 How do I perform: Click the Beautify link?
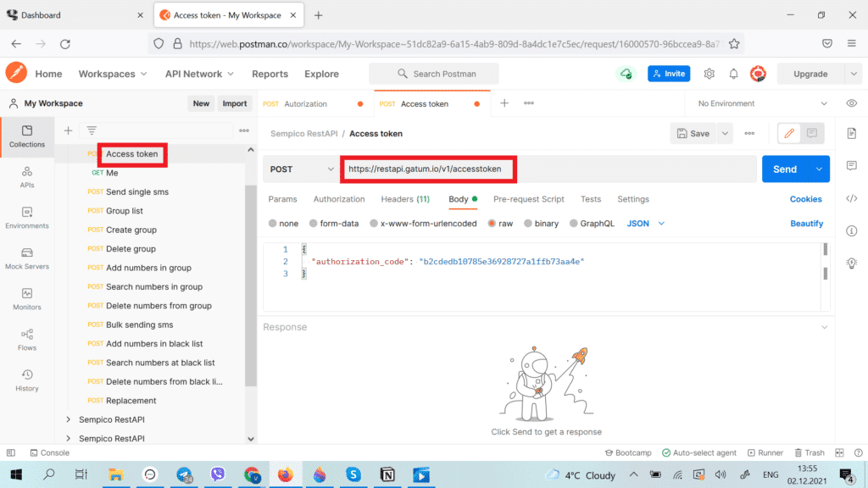pos(807,224)
